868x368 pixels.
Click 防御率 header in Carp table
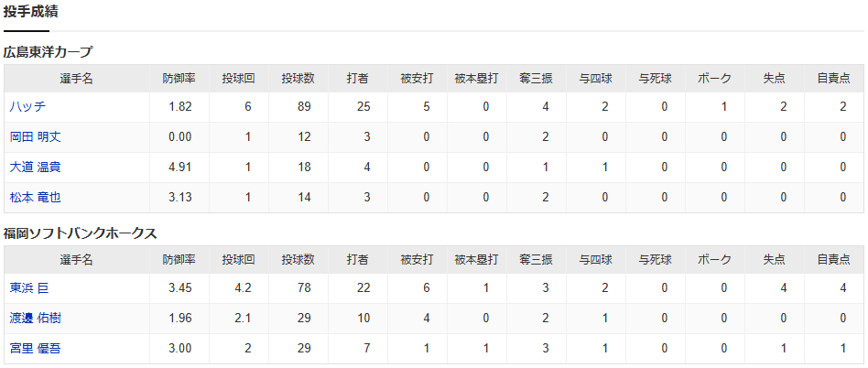(179, 79)
